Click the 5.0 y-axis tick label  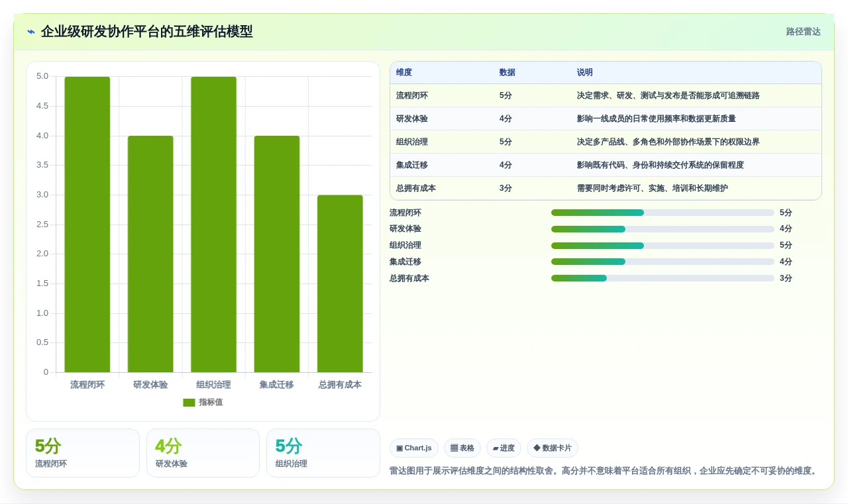pyautogui.click(x=42, y=76)
